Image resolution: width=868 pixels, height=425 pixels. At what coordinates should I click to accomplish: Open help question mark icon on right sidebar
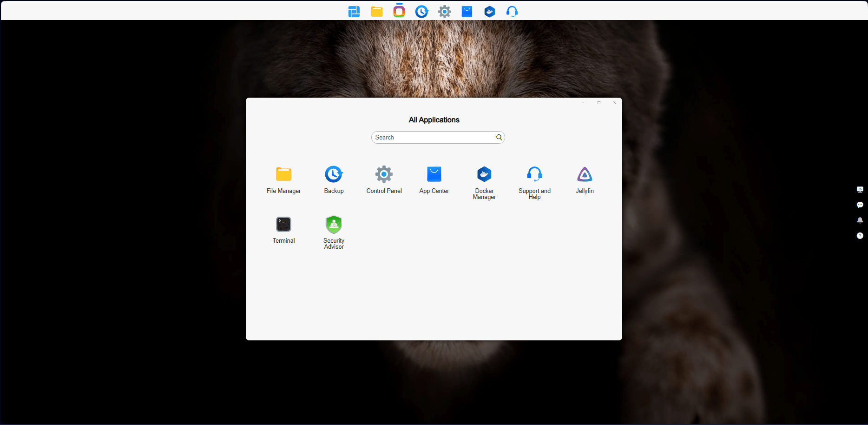pos(860,235)
